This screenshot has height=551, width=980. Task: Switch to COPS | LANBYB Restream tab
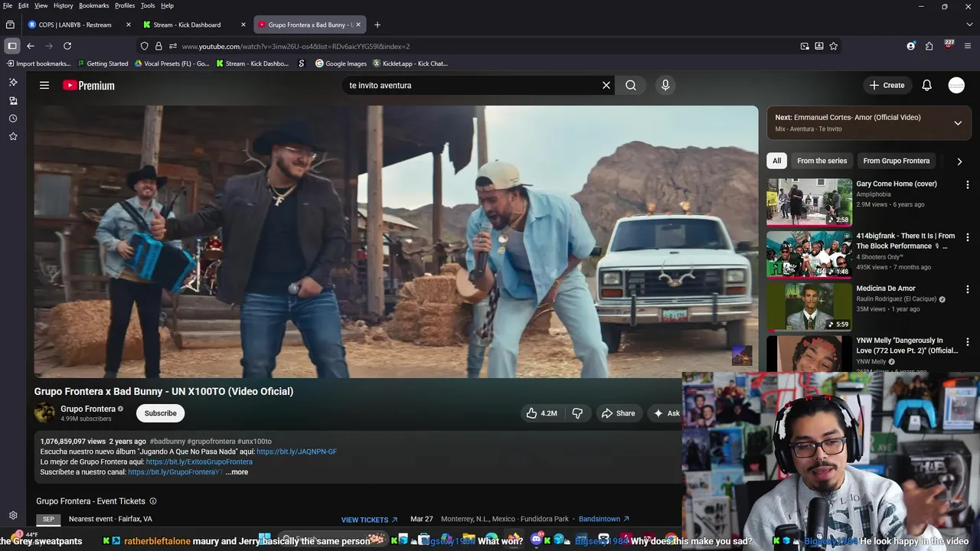click(x=77, y=24)
